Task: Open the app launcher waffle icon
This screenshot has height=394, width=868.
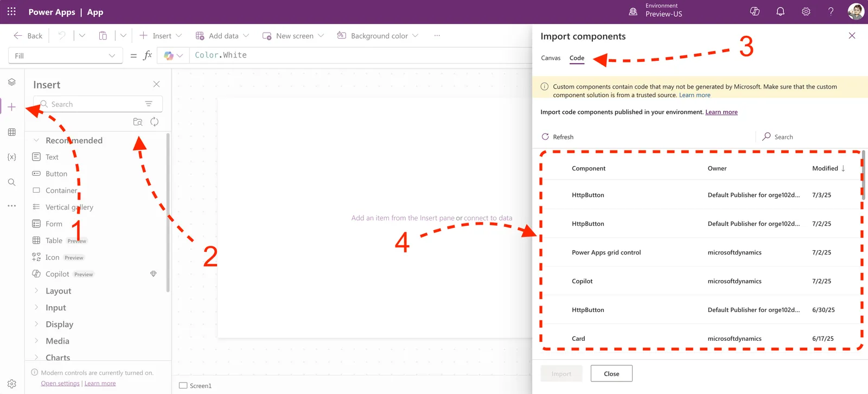Action: (x=11, y=11)
